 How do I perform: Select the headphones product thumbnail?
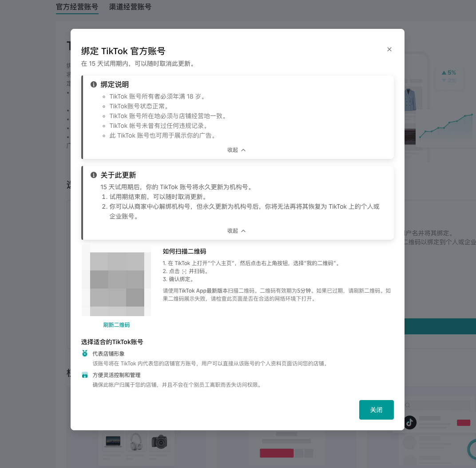pyautogui.click(x=136, y=441)
